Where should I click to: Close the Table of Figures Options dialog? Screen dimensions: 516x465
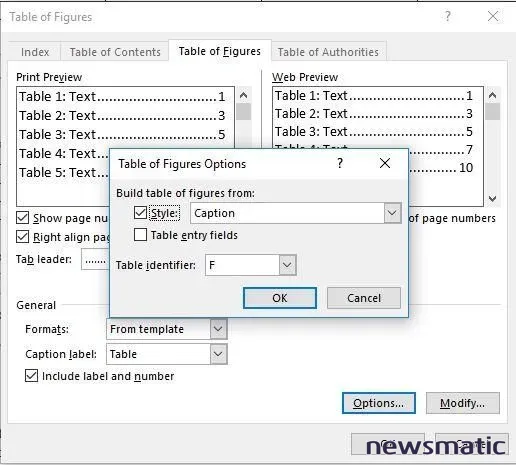pos(385,163)
